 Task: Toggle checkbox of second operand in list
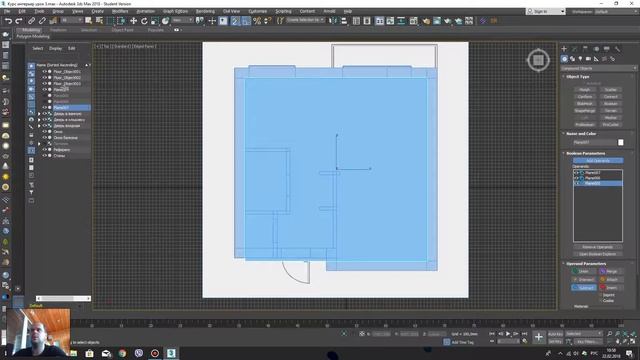(577, 178)
